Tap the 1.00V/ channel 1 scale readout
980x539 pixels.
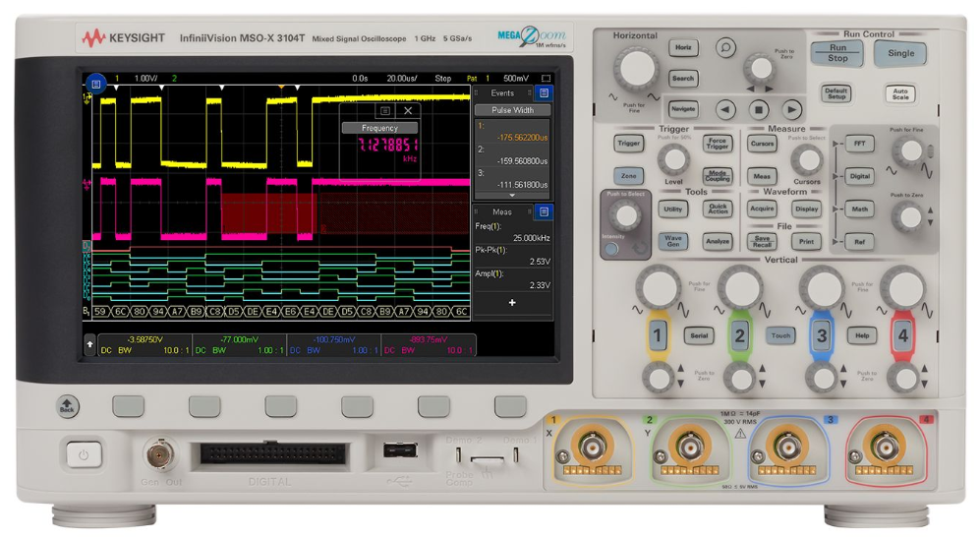pyautogui.click(x=145, y=78)
